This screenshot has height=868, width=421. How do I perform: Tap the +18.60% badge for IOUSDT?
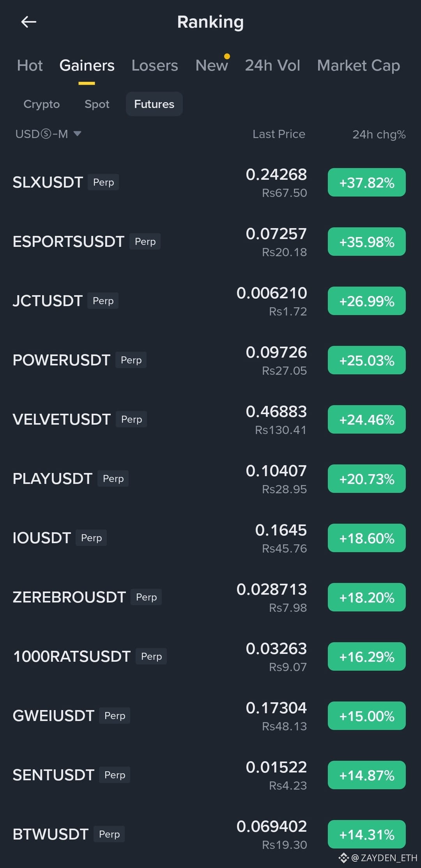coord(367,538)
